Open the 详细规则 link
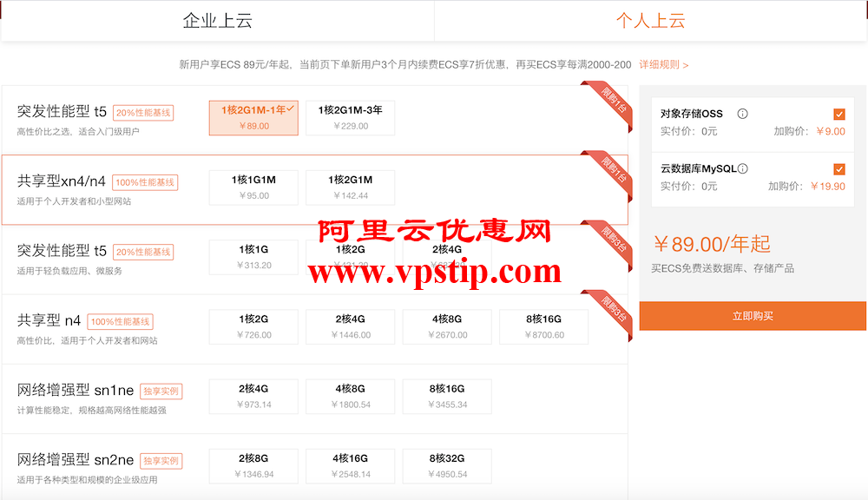The image size is (868, 500). [664, 65]
